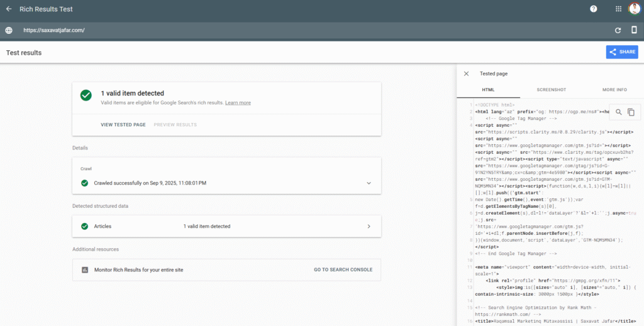Expand the Articles structured data row
This screenshot has width=644, height=326.
coord(369,226)
